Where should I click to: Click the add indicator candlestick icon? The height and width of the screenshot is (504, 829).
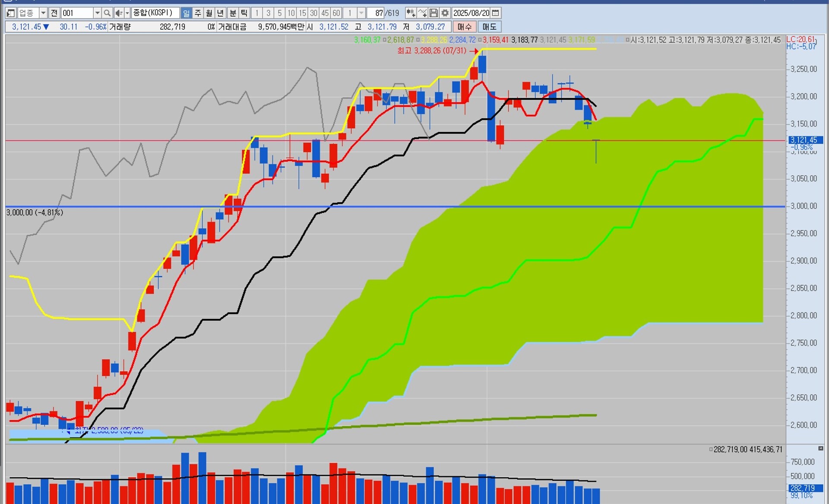tap(411, 13)
